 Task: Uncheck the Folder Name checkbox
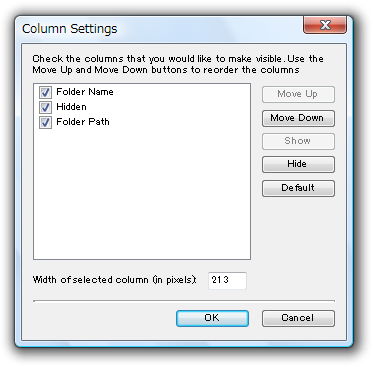pyautogui.click(x=45, y=92)
